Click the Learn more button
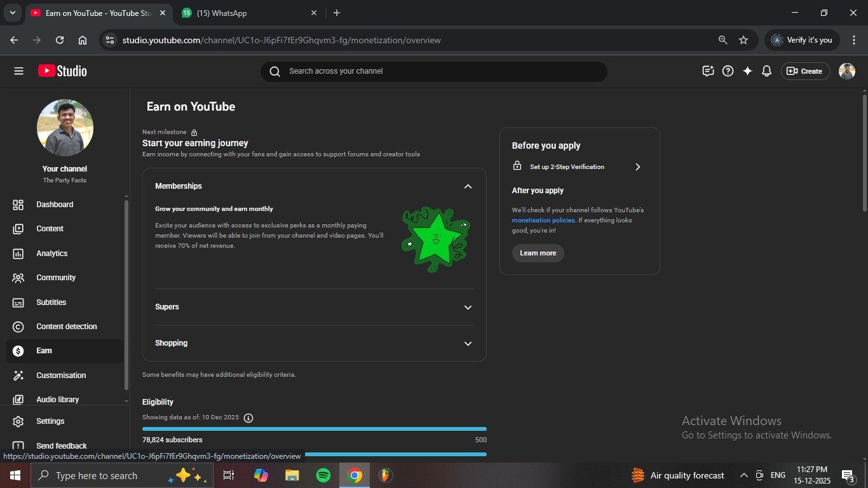 click(x=538, y=253)
